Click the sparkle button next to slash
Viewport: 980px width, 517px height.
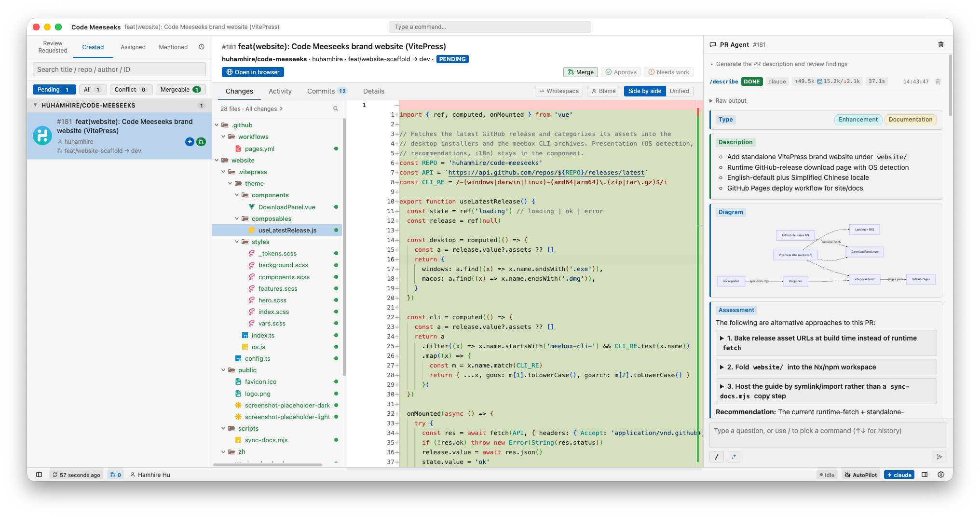pos(734,457)
